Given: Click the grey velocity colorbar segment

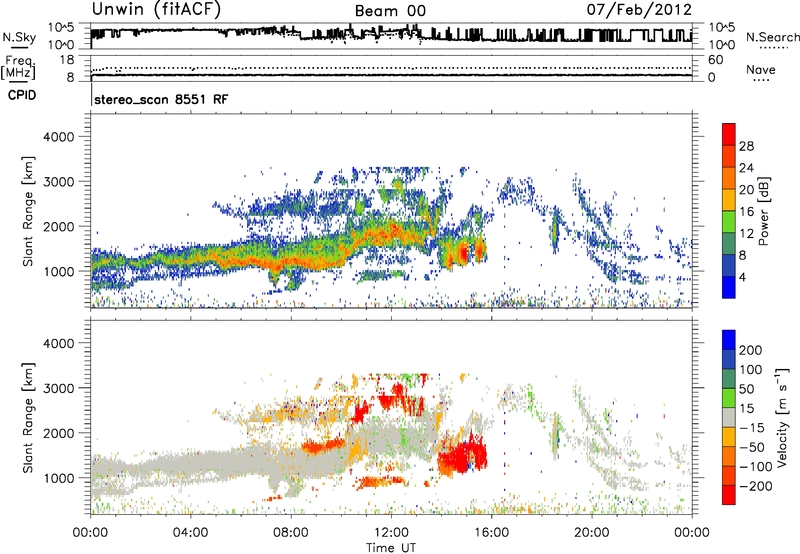Looking at the screenshot, I should [729, 417].
